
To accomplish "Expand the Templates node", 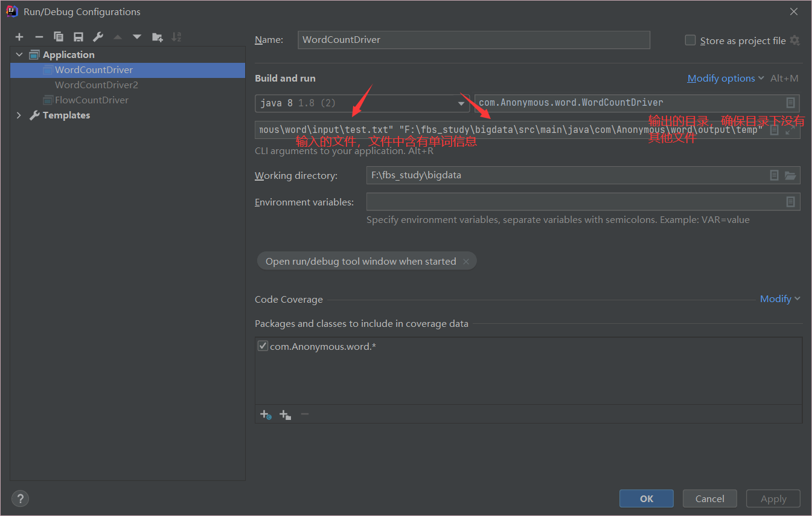I will (x=19, y=115).
